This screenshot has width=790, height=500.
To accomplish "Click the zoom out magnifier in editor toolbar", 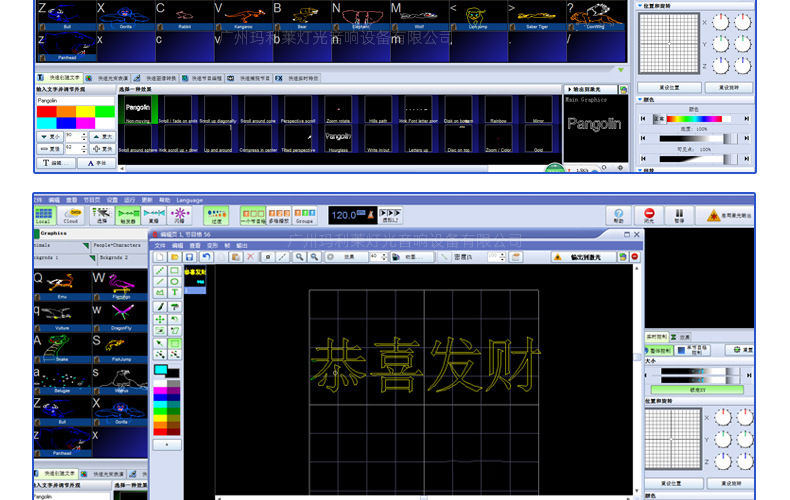I will click(314, 257).
